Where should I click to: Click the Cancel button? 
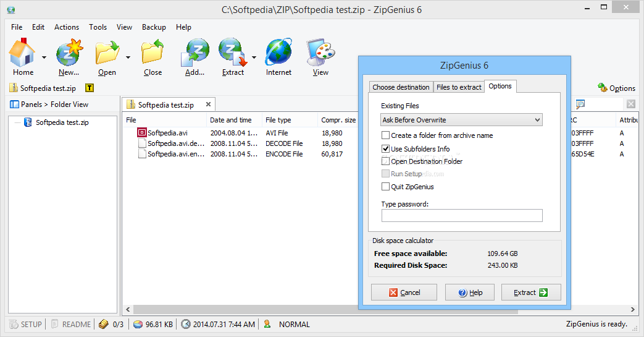(x=404, y=292)
